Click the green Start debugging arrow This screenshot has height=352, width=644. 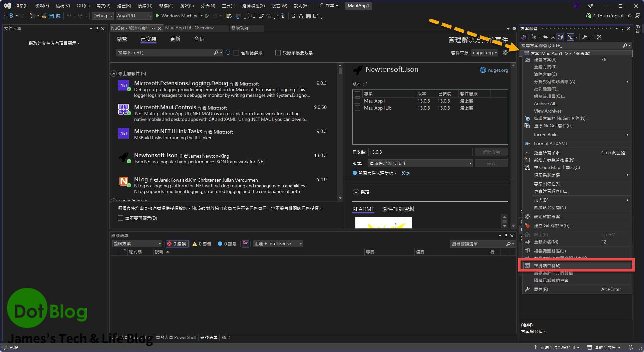[157, 16]
